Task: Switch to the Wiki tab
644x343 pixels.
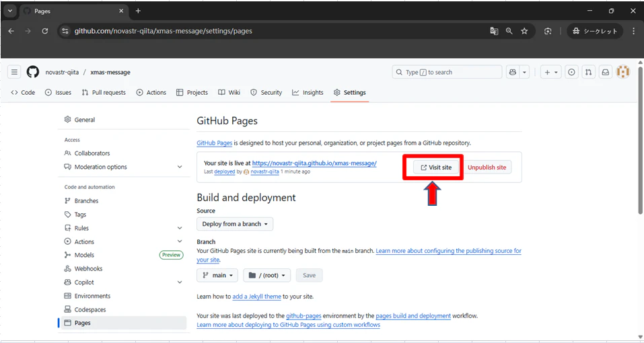Action: tap(229, 93)
